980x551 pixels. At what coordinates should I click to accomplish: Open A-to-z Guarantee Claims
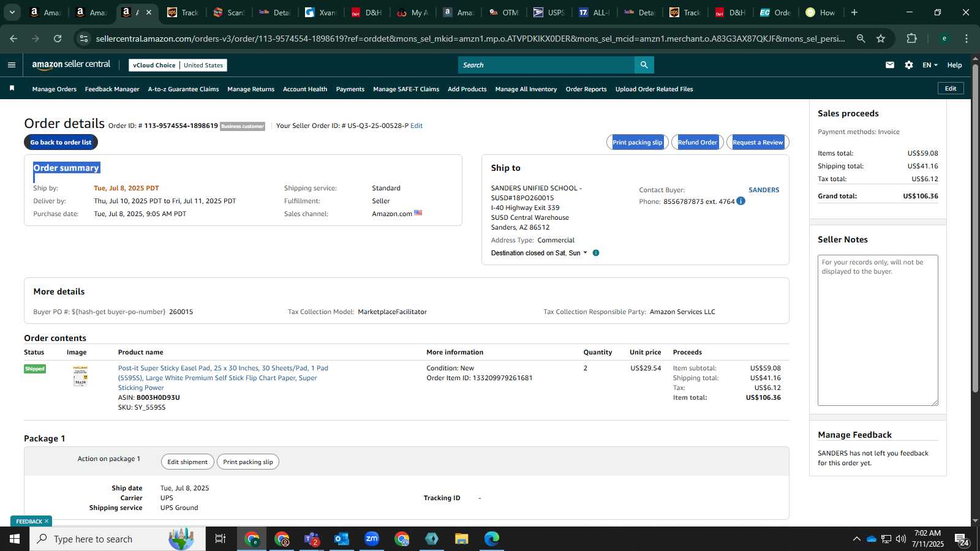(183, 89)
